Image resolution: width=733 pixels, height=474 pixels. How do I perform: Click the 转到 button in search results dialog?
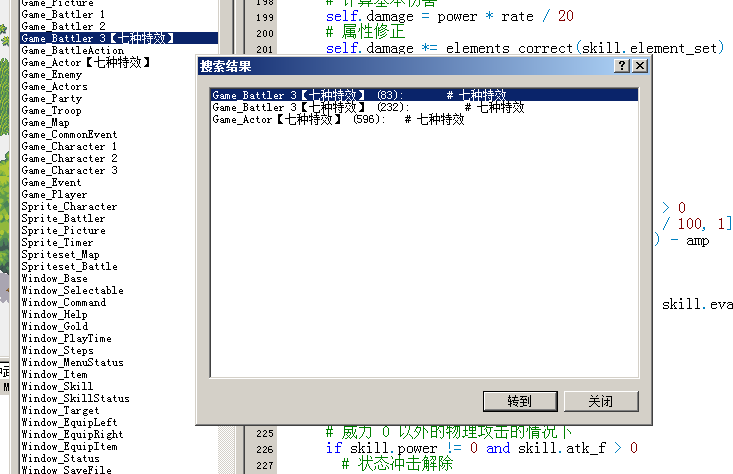pos(520,401)
